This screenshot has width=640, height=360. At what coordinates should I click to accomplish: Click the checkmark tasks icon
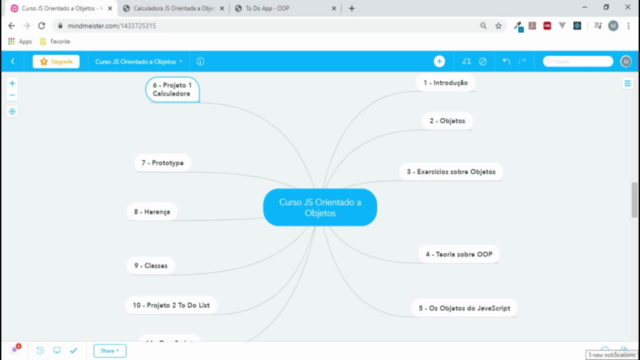point(73,351)
